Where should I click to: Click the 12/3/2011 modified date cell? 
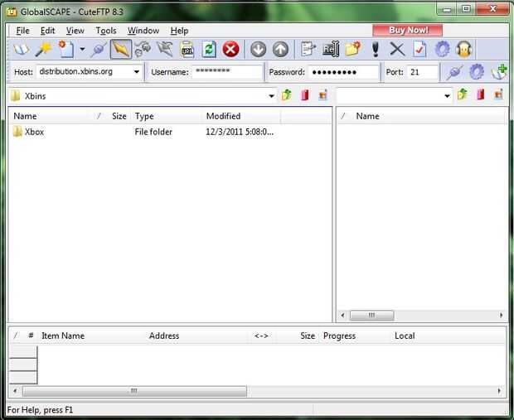(240, 132)
